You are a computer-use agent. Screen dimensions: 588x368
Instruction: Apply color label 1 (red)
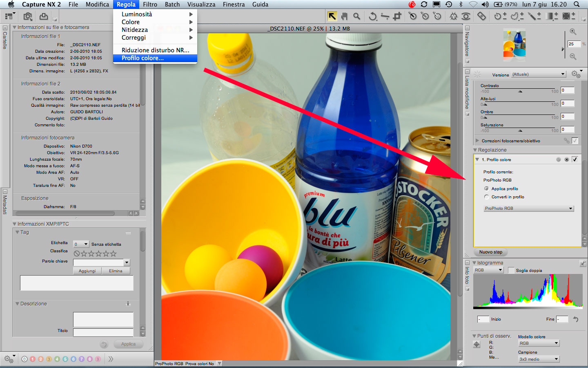33,359
